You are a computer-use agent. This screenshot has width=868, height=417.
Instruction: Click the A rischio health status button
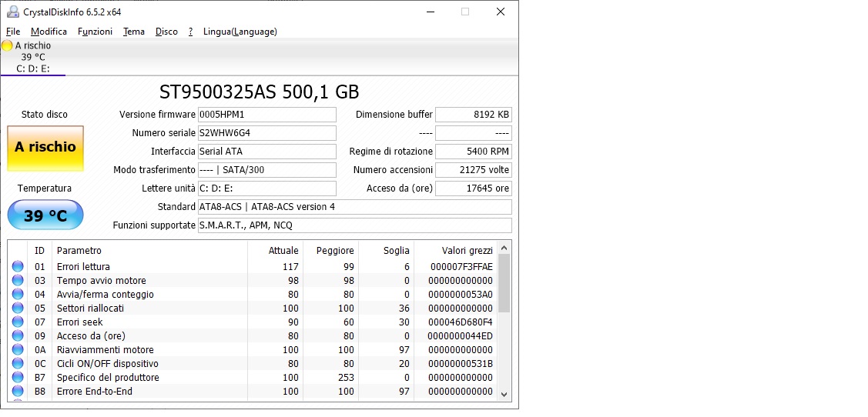[45, 148]
